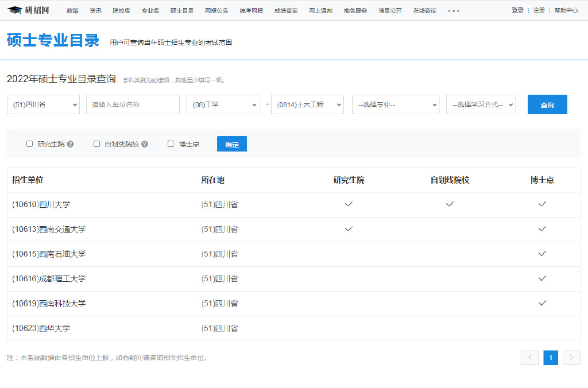
Task: Click the blue 查询 search button
Action: click(x=547, y=104)
